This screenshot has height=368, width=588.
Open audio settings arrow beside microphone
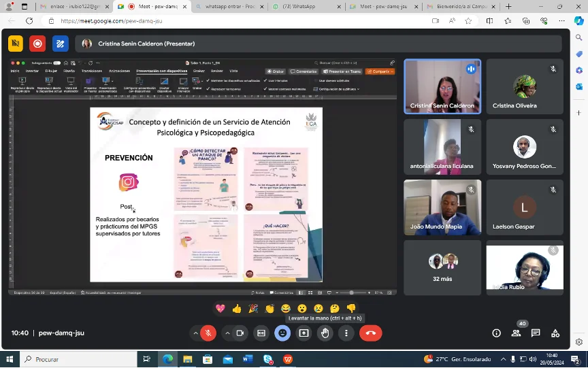pyautogui.click(x=196, y=333)
